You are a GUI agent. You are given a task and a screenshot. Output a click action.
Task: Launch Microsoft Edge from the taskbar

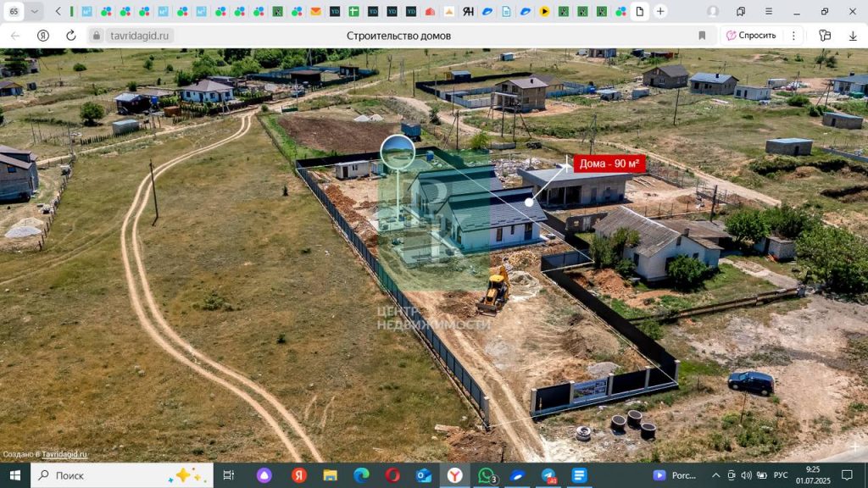[x=361, y=475]
